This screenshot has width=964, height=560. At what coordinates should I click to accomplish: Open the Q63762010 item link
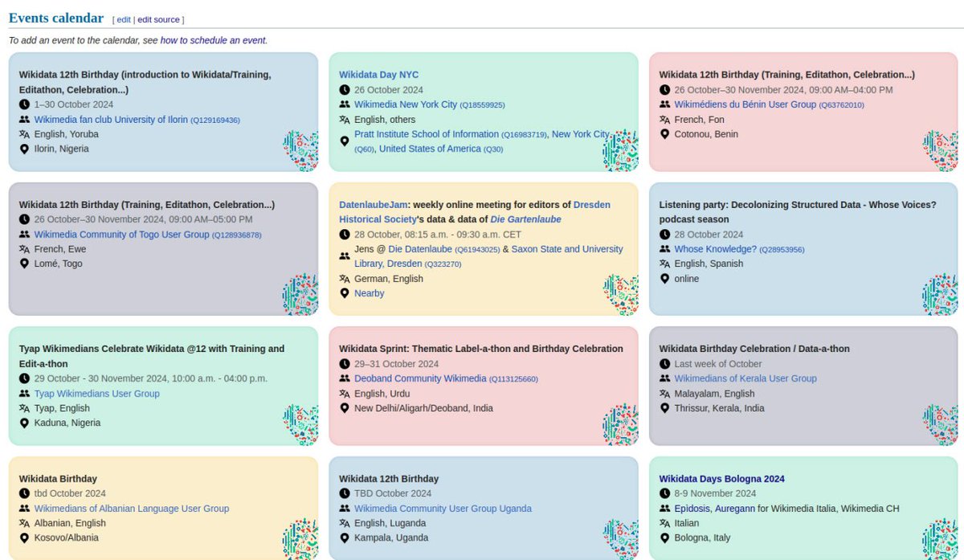[x=842, y=105]
